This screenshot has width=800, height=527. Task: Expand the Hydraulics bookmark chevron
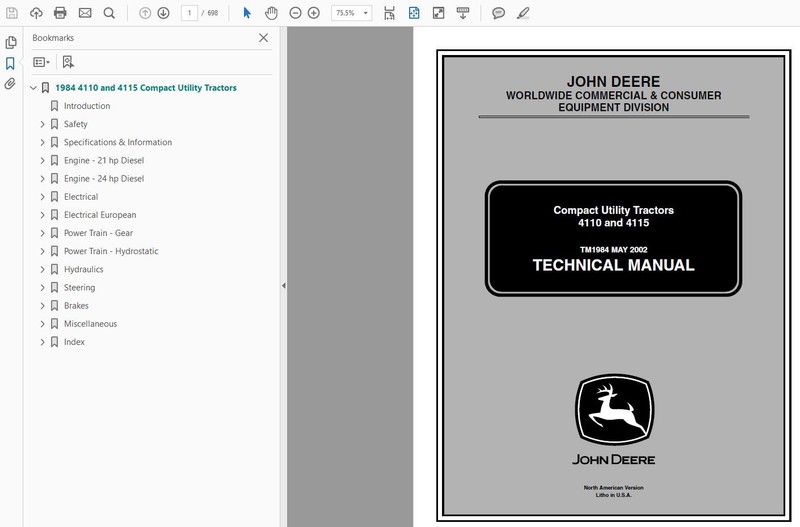click(42, 269)
